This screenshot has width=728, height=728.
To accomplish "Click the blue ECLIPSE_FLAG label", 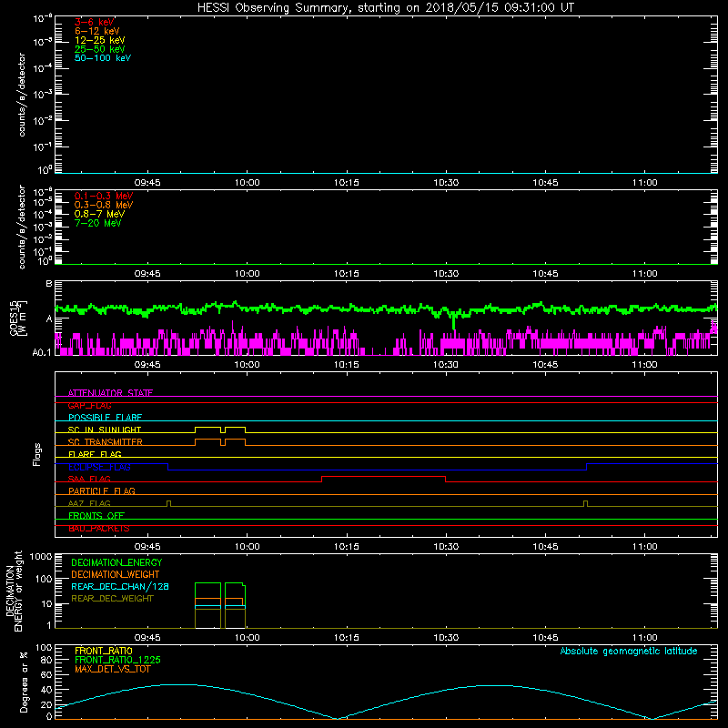I will pos(99,467).
